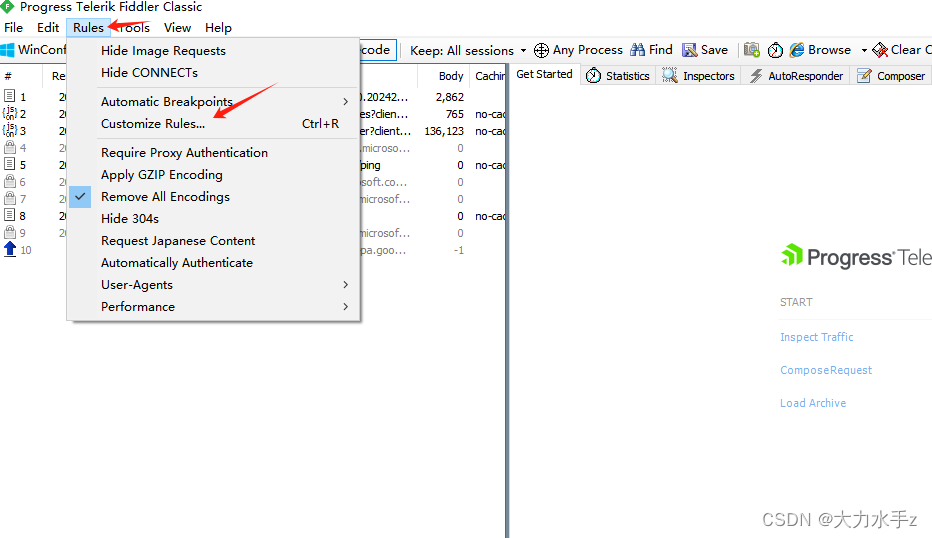Open Keep: All sessions dropdown

coord(468,51)
